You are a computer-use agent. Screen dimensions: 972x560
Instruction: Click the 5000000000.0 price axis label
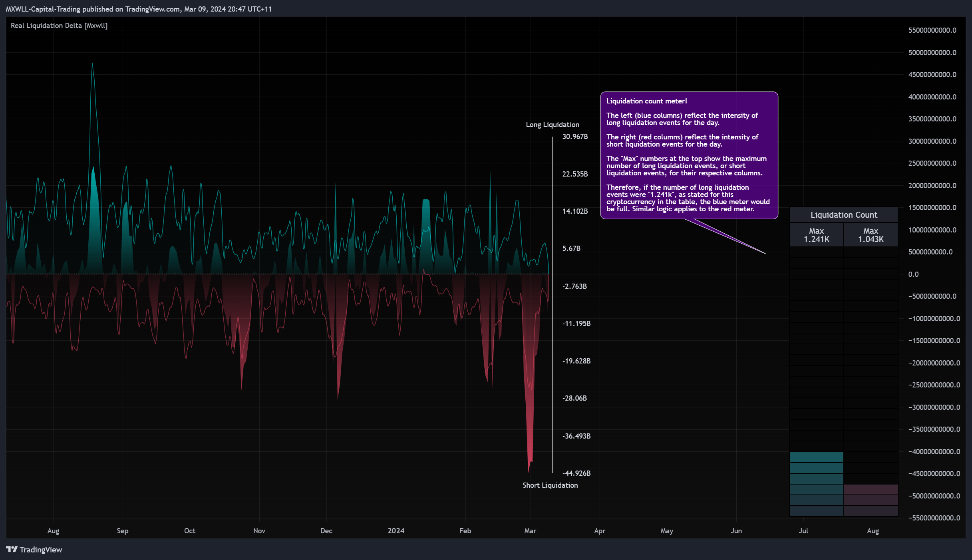pyautogui.click(x=930, y=252)
